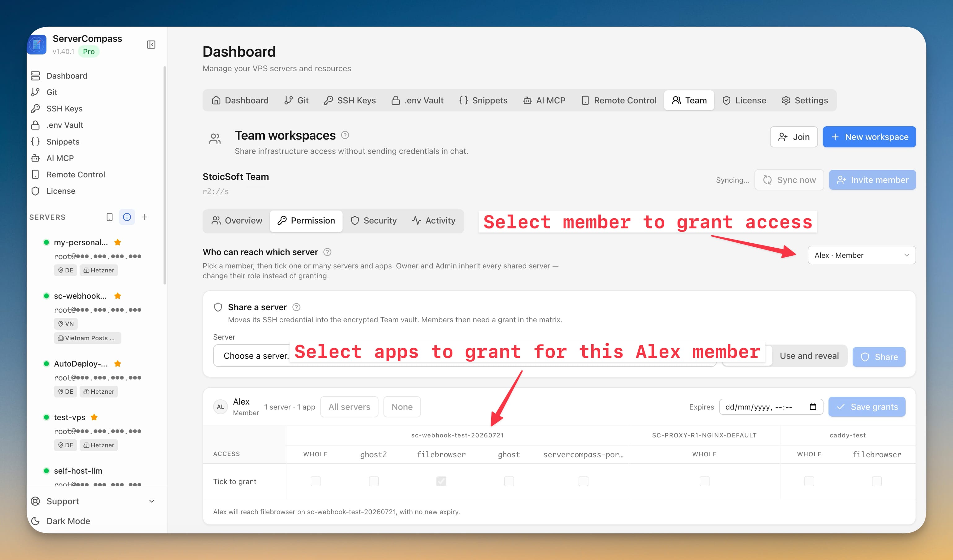
Task: Click the None button in Alex row
Action: (x=402, y=406)
